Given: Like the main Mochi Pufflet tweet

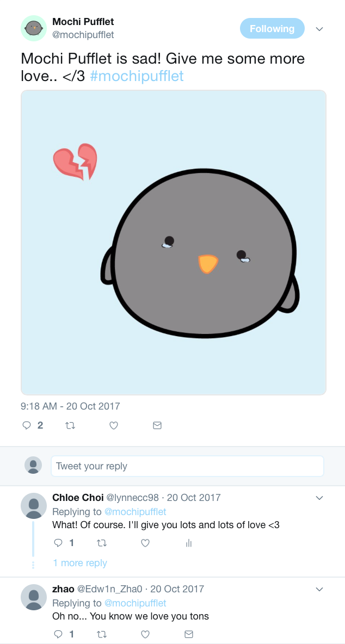Looking at the screenshot, I should click(114, 425).
